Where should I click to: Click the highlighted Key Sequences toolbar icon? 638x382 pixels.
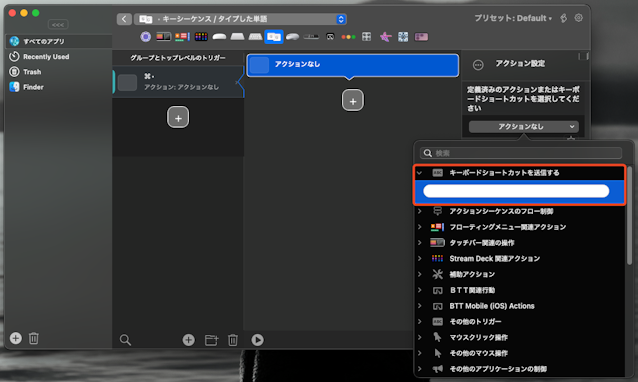pyautogui.click(x=274, y=37)
